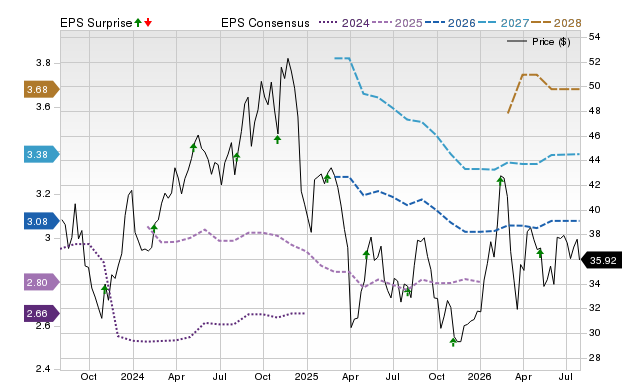
Task: Select the green surprise arrow near February 2025
Action: 327,178
